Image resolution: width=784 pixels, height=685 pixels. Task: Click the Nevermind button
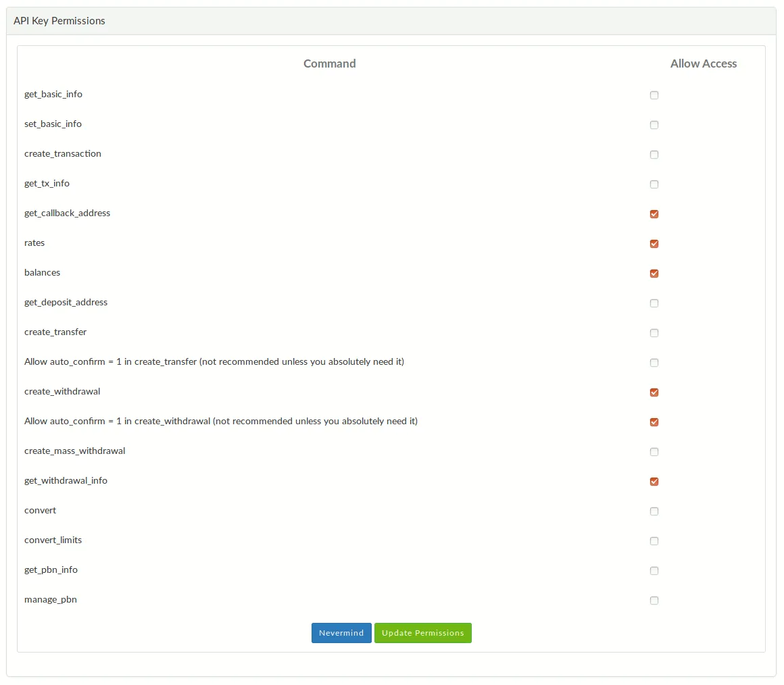pos(341,633)
